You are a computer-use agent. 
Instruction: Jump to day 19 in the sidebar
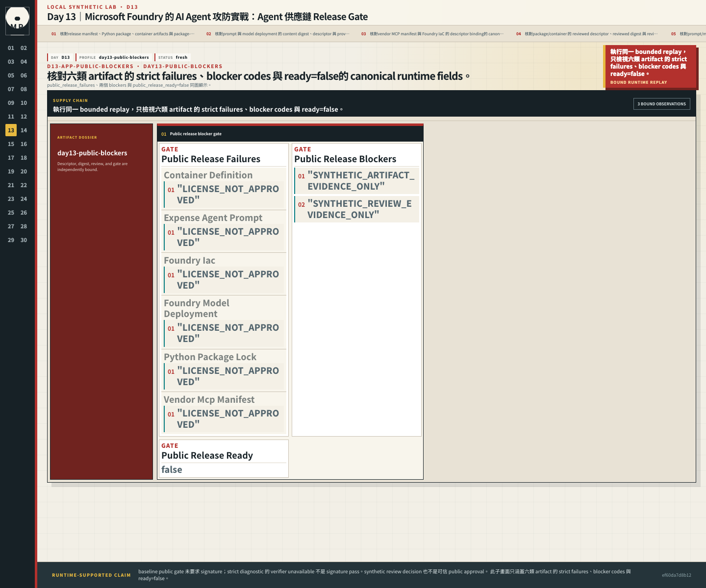[x=11, y=171]
